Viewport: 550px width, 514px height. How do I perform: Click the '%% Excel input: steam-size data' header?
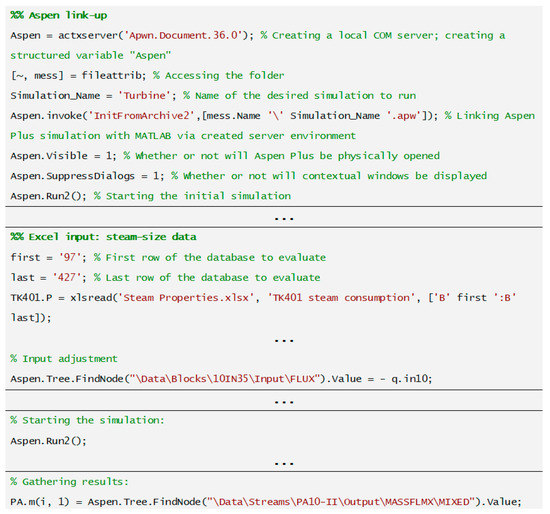[x=103, y=237]
